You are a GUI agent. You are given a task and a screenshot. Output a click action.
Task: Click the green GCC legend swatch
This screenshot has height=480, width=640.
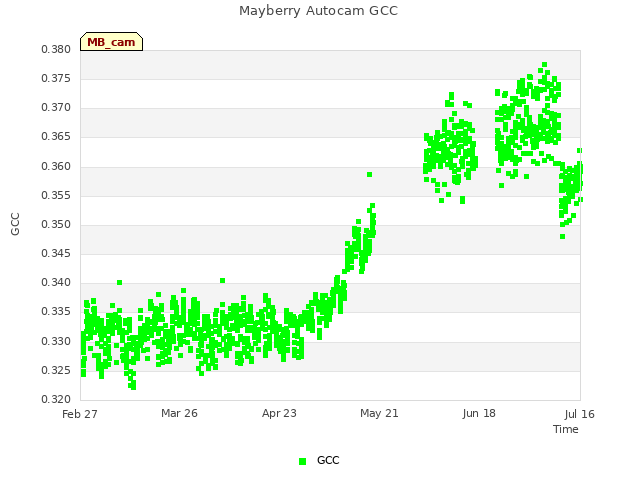302,461
